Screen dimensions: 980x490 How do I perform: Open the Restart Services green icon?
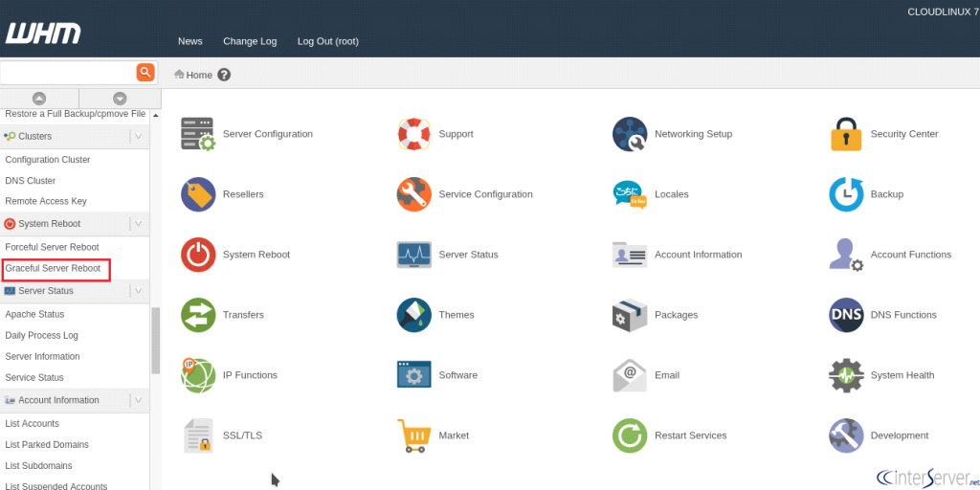[630, 435]
